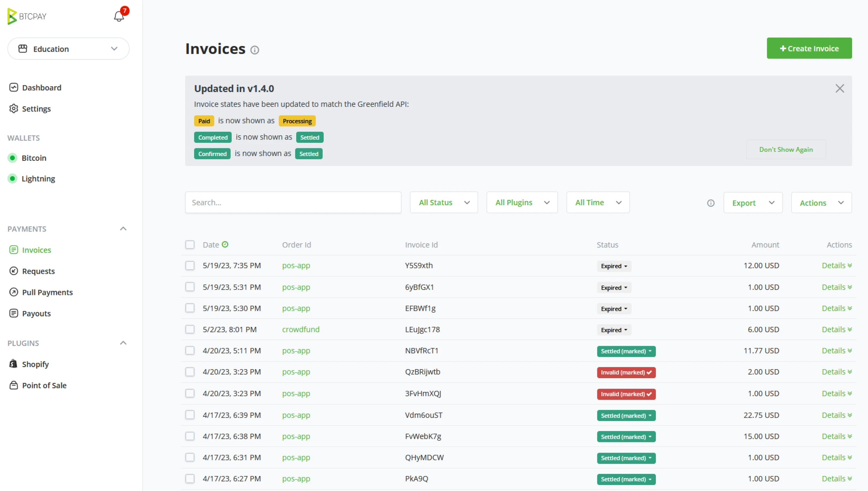Screen dimensions: 868x491
Task: Open the notifications bell
Action: click(119, 16)
